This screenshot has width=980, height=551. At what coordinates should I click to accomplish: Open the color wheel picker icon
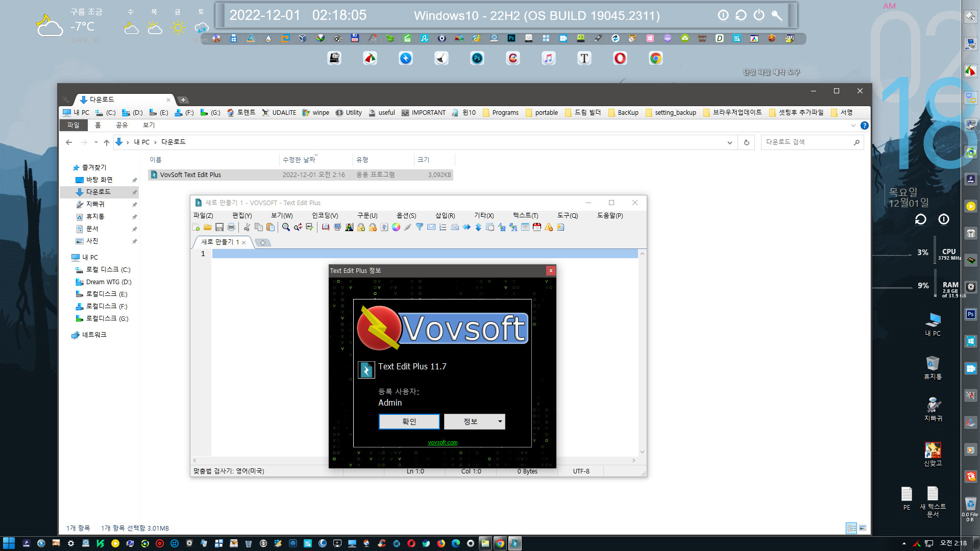click(396, 228)
